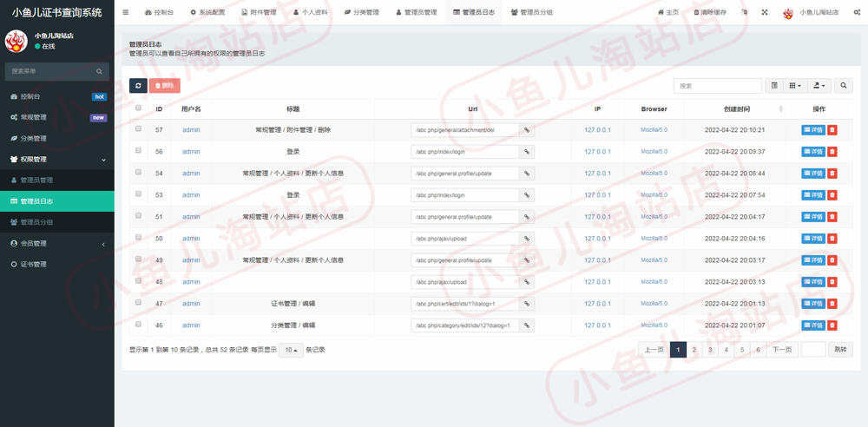Delete log row 57 with red trash icon
This screenshot has height=427, width=868.
coord(832,130)
